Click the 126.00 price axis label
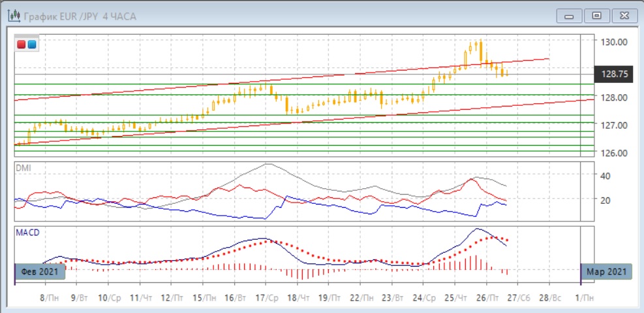This screenshot has height=313, width=644. (613, 153)
